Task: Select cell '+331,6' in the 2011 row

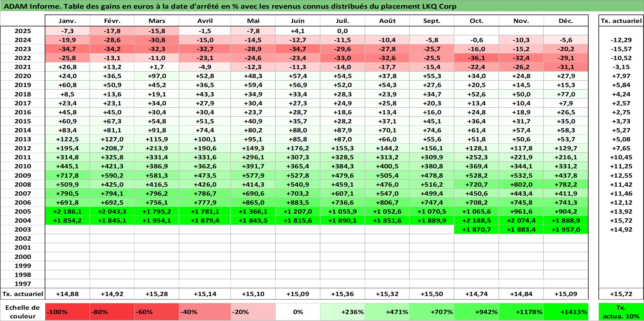Action: (x=205, y=157)
